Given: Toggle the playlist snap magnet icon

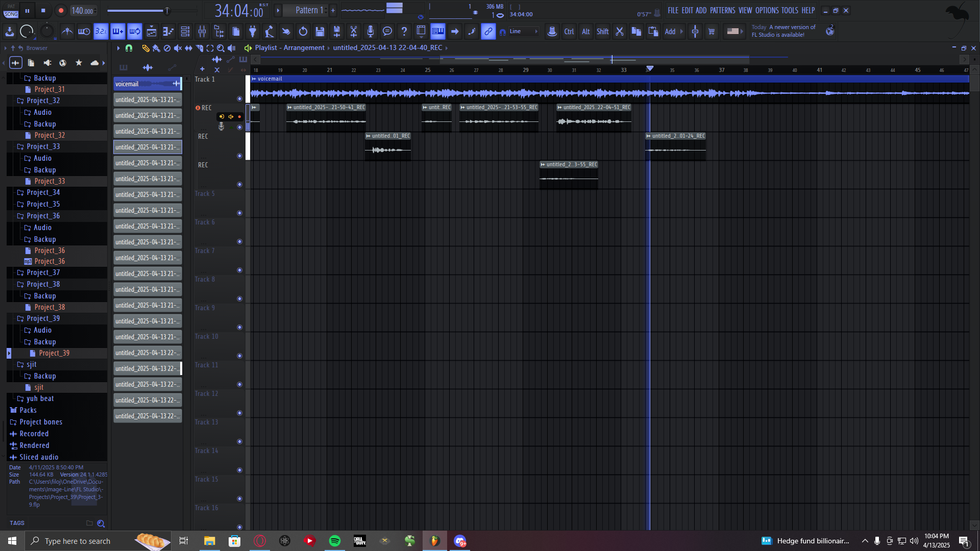Looking at the screenshot, I should click(129, 48).
